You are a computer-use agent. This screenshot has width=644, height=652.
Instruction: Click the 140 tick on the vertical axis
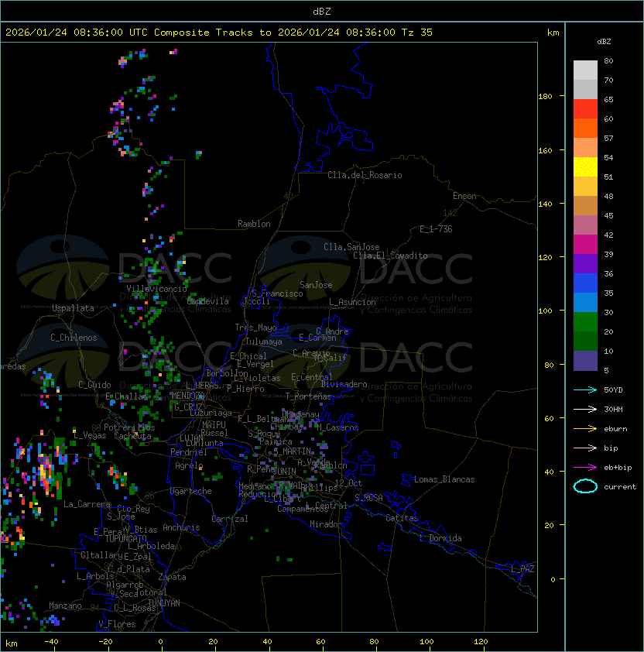click(545, 204)
